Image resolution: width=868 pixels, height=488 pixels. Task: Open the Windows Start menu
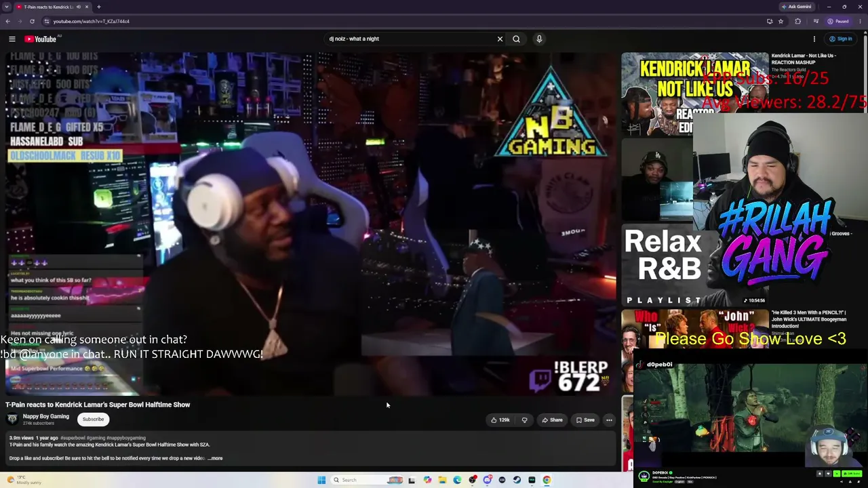[321, 480]
